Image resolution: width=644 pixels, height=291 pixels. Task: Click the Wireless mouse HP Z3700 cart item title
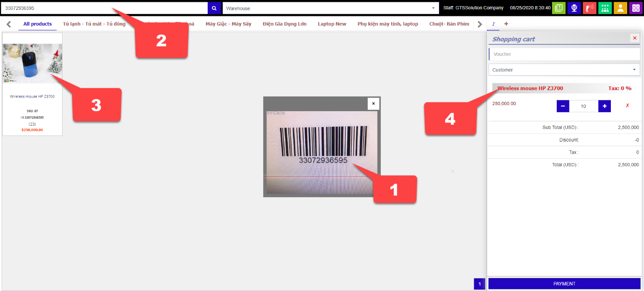pos(530,88)
